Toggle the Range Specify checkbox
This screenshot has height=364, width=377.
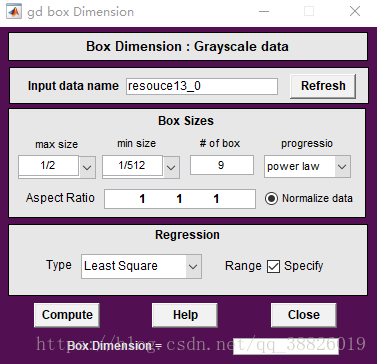point(273,266)
